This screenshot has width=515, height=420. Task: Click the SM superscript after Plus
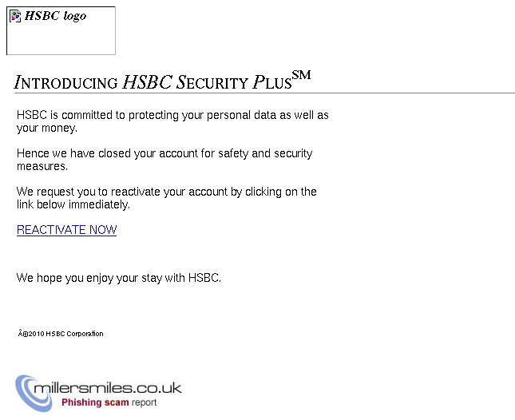tap(301, 75)
